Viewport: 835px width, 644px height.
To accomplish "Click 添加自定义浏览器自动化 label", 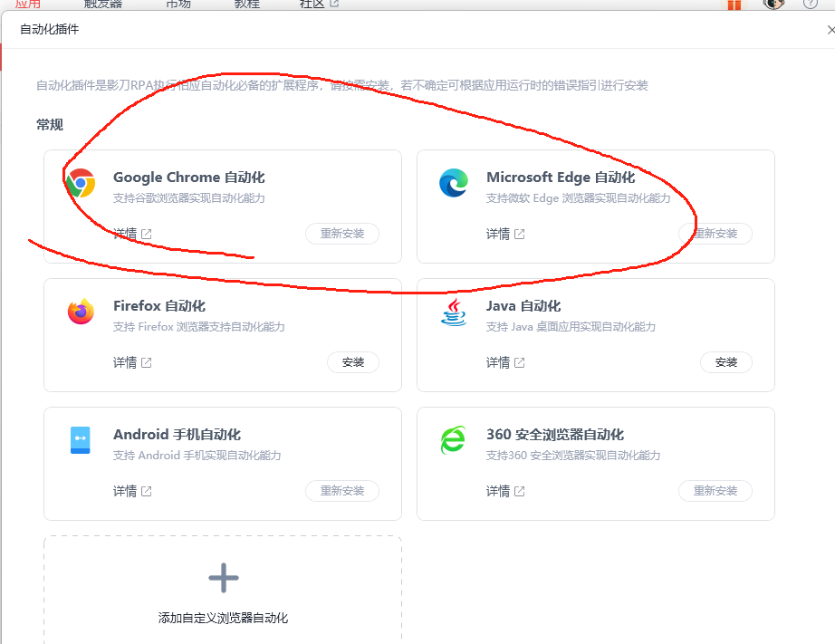I will [x=223, y=618].
